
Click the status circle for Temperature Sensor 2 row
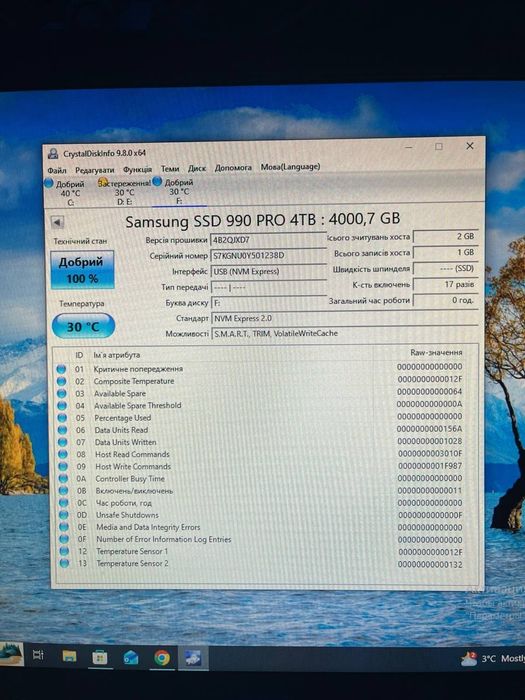click(x=64, y=563)
